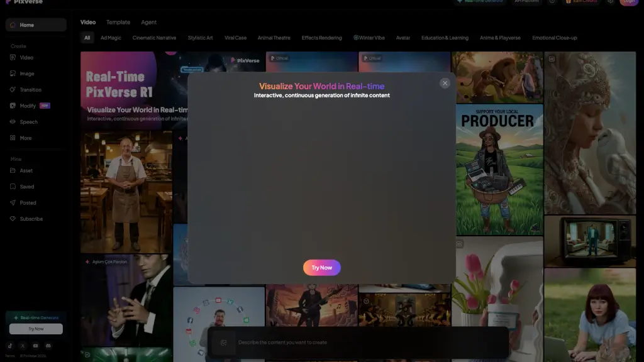Screen dimensions: 644x362
Task: Switch to the Agent tab
Action: tap(149, 22)
